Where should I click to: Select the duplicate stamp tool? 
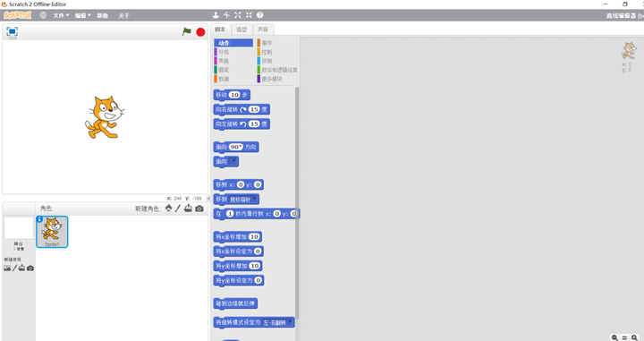216,15
